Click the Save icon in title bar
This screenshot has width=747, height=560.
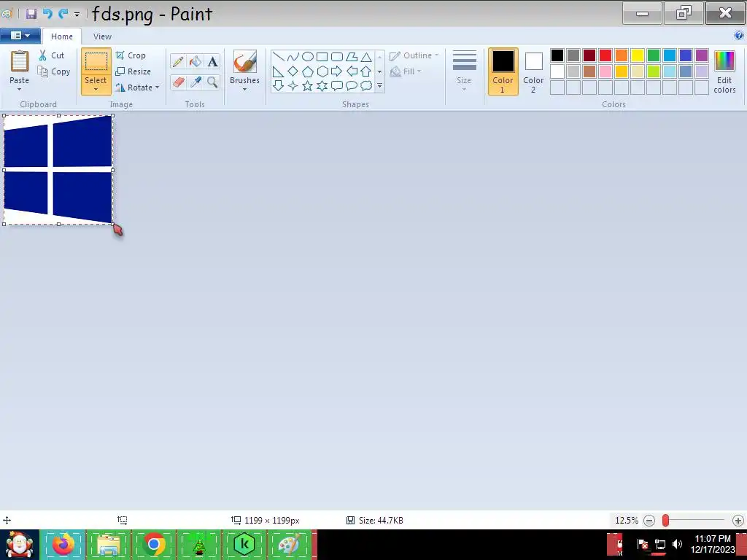[x=31, y=13]
